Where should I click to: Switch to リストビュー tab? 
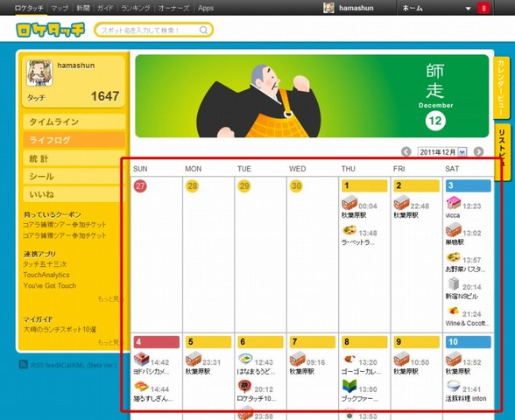[502, 151]
